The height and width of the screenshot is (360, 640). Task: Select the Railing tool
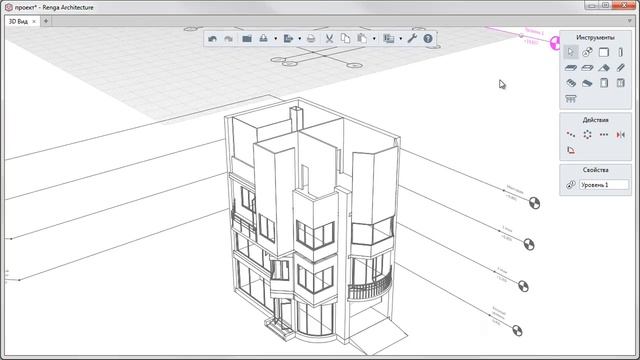(x=571, y=99)
